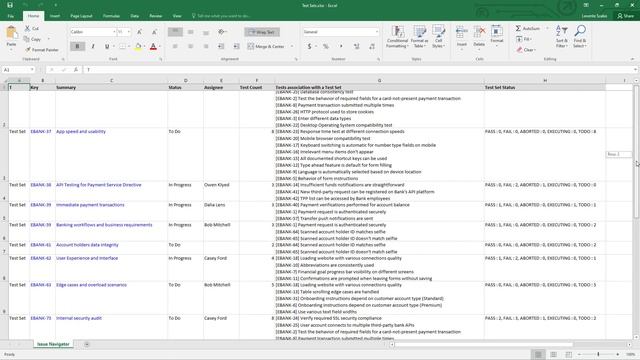Toggle Wrap Text
The height and width of the screenshot is (360, 640).
point(262,32)
